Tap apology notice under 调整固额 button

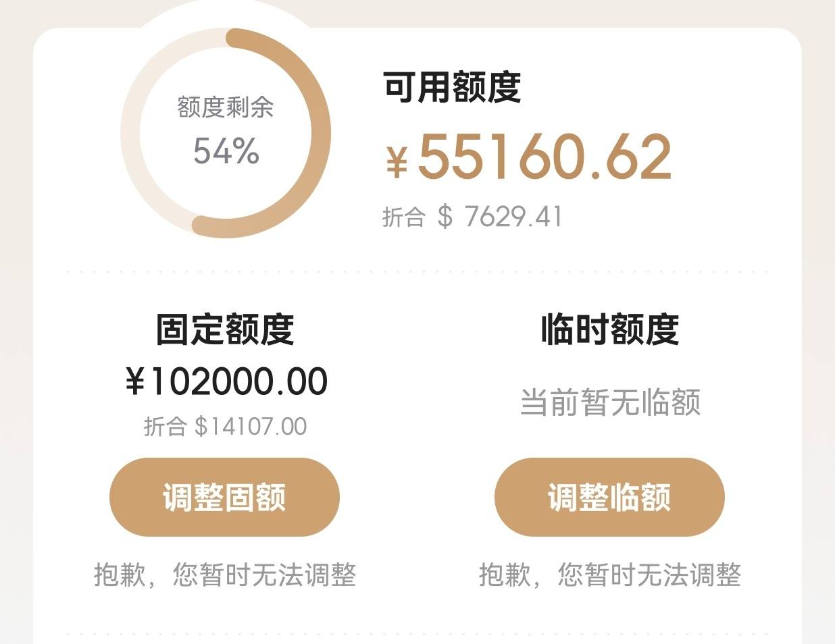(x=225, y=575)
